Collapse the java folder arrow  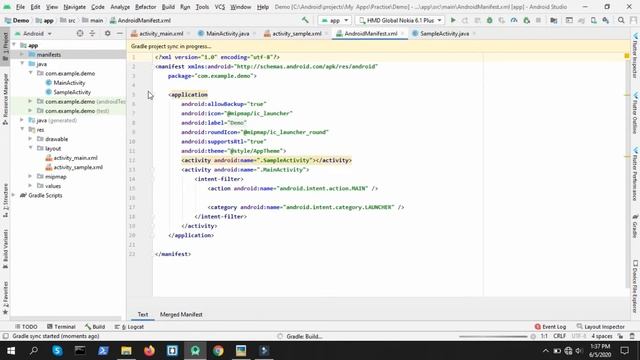pos(22,64)
